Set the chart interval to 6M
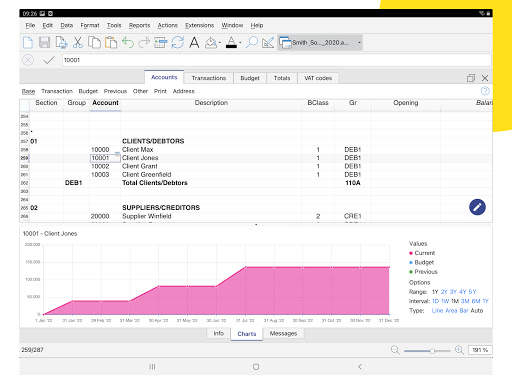 tap(476, 301)
